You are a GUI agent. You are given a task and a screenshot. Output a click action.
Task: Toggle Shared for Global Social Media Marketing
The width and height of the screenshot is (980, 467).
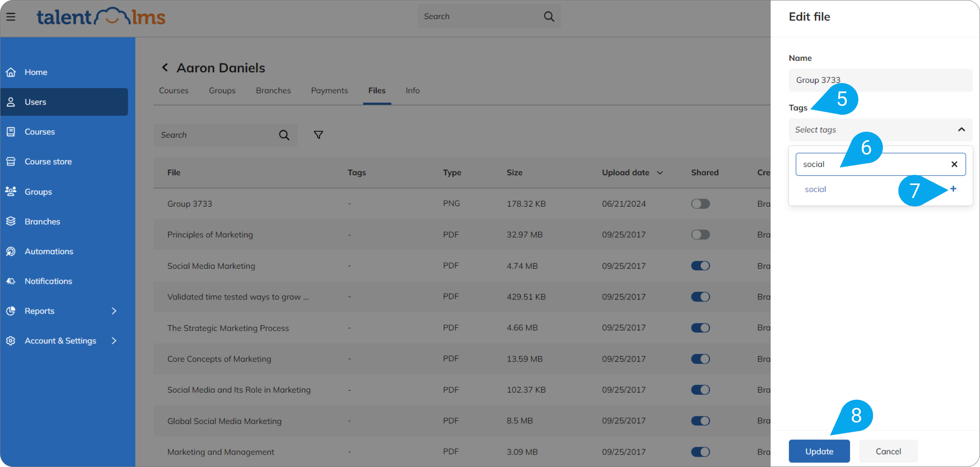point(700,421)
